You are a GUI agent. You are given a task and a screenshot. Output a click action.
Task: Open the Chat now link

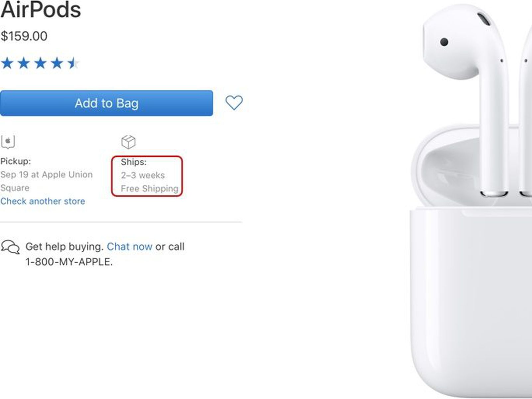[129, 246]
